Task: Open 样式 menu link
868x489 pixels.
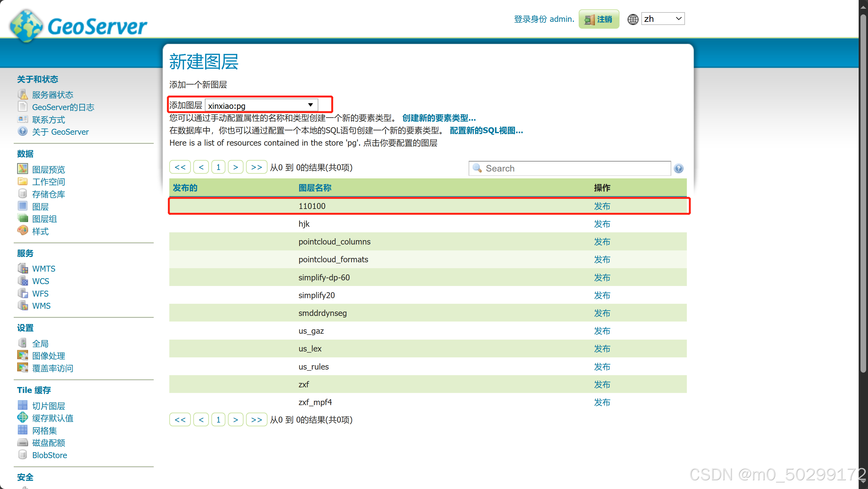Action: (41, 231)
